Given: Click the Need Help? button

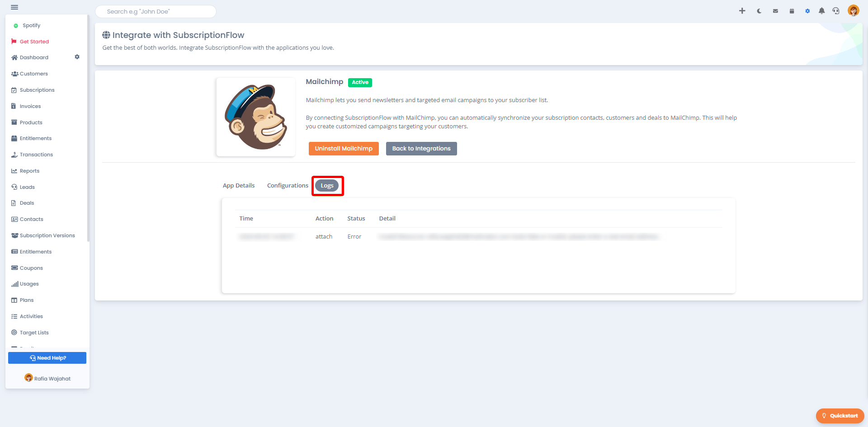Looking at the screenshot, I should tap(47, 358).
